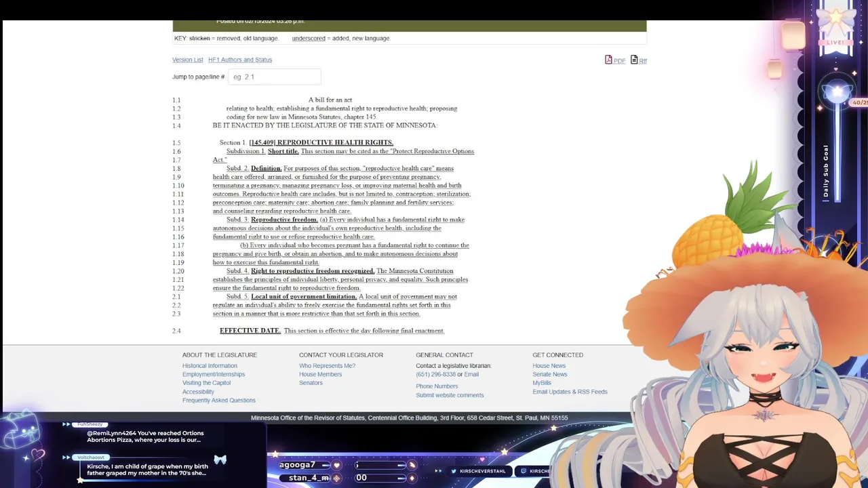Click the "EFFECTIVE DATE." label

tap(250, 331)
